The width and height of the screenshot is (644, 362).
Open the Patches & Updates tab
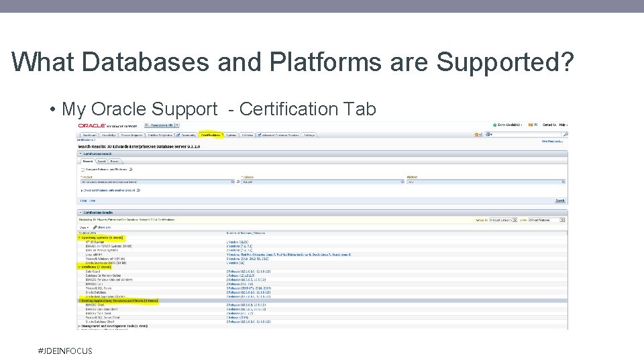160,135
